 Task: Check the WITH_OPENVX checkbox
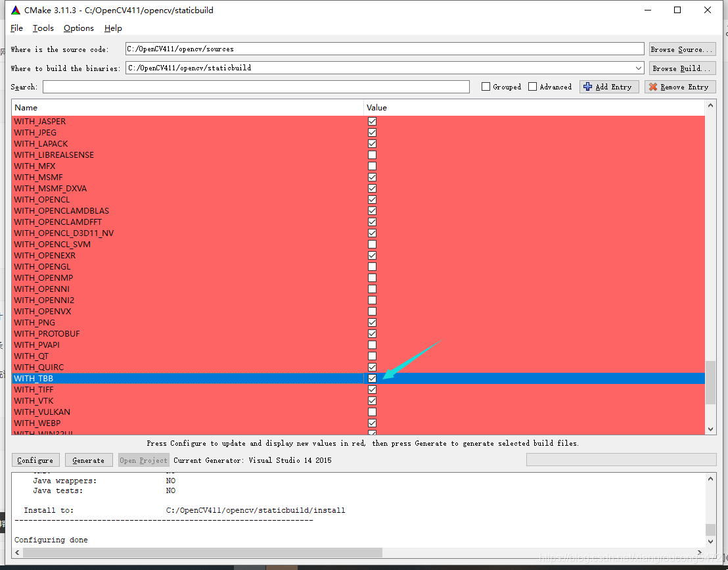coord(372,311)
